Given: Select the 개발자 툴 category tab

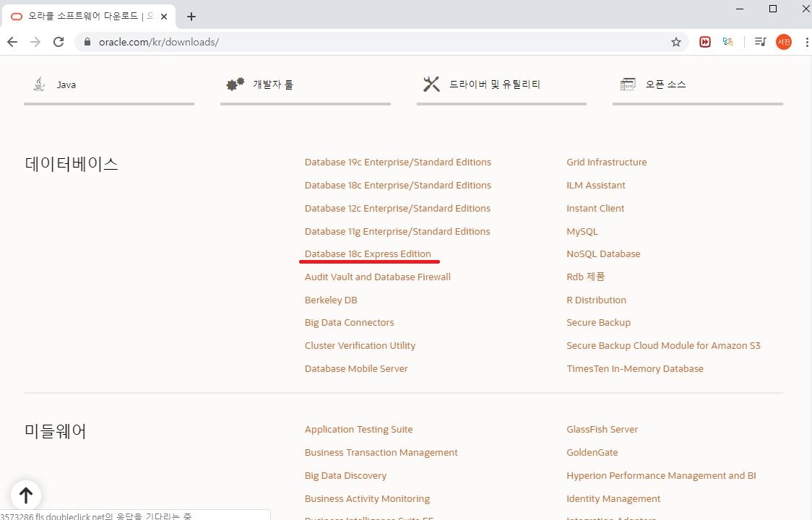Looking at the screenshot, I should tap(305, 85).
